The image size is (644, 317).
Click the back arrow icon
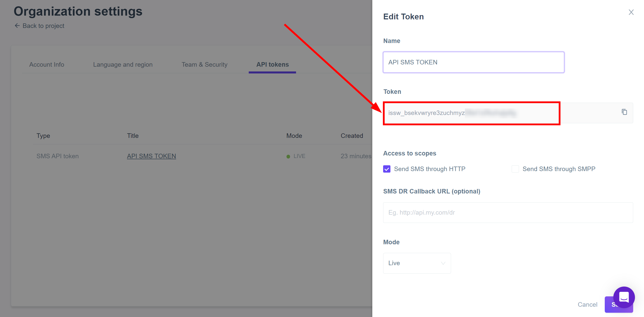[x=17, y=25]
